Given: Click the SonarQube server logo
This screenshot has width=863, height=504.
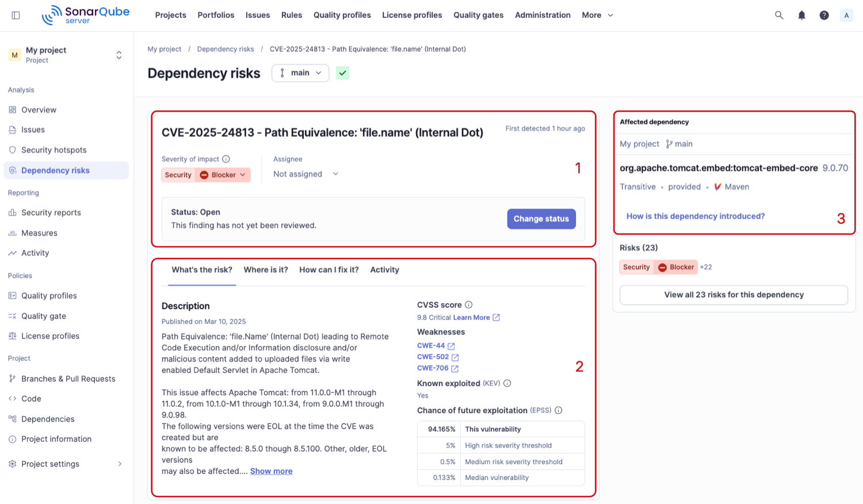Looking at the screenshot, I should click(84, 14).
